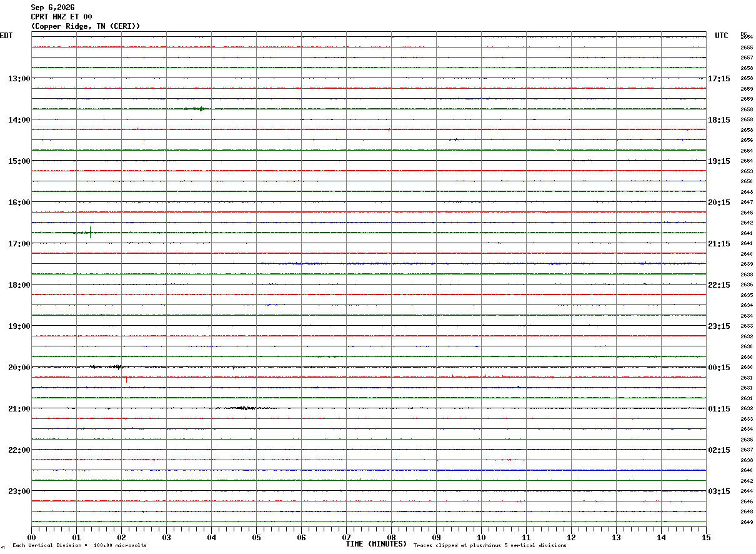The width and height of the screenshot is (756, 554).
Task: Click the UTC column header
Action: tap(722, 36)
